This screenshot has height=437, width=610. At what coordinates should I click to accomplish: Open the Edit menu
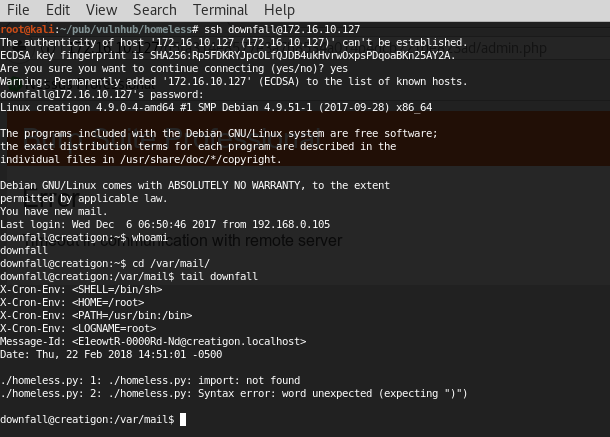(x=58, y=10)
